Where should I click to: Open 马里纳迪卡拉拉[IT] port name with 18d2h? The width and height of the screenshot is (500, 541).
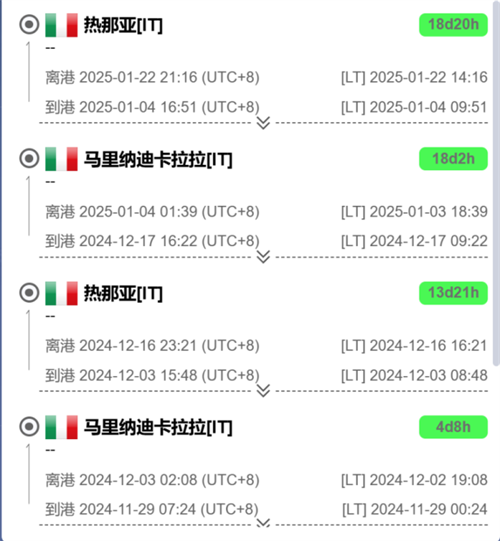[158, 159]
